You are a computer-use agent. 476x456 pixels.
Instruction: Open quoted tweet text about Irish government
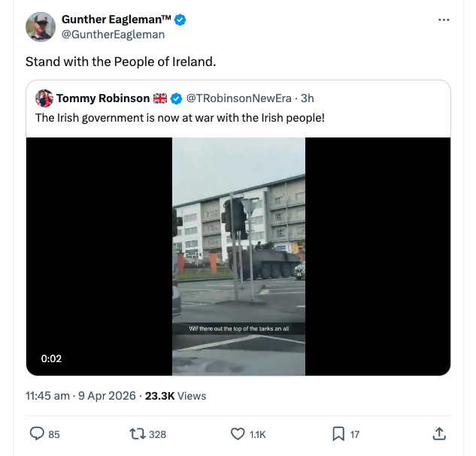(180, 118)
